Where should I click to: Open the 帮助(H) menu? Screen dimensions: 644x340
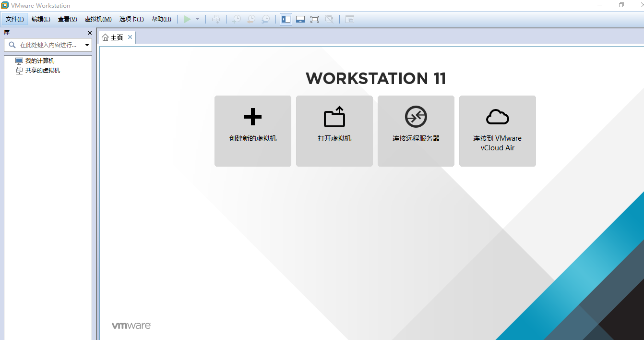pyautogui.click(x=161, y=19)
